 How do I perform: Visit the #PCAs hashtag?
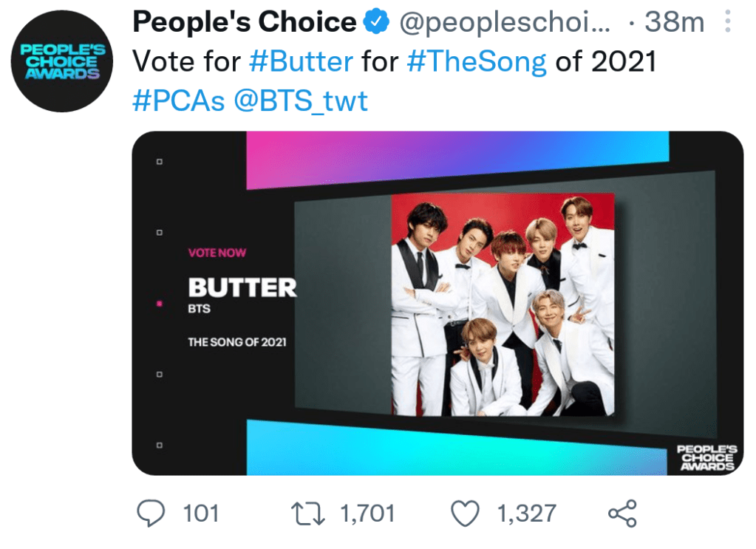point(178,101)
